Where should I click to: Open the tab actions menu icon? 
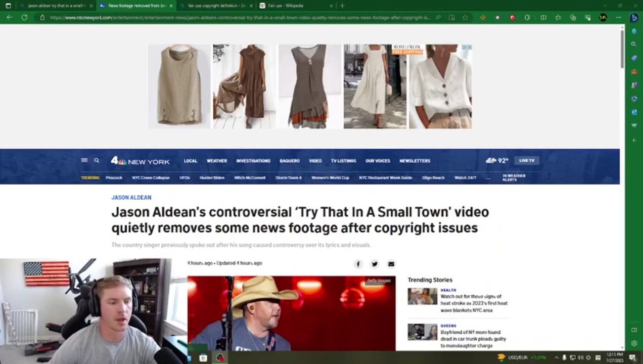tap(8, 6)
